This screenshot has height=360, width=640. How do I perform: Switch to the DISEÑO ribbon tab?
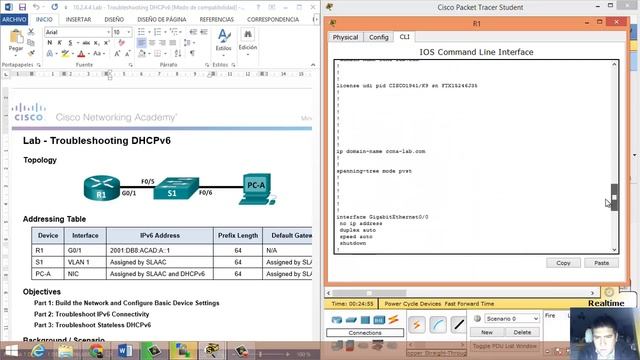pyautogui.click(x=114, y=19)
